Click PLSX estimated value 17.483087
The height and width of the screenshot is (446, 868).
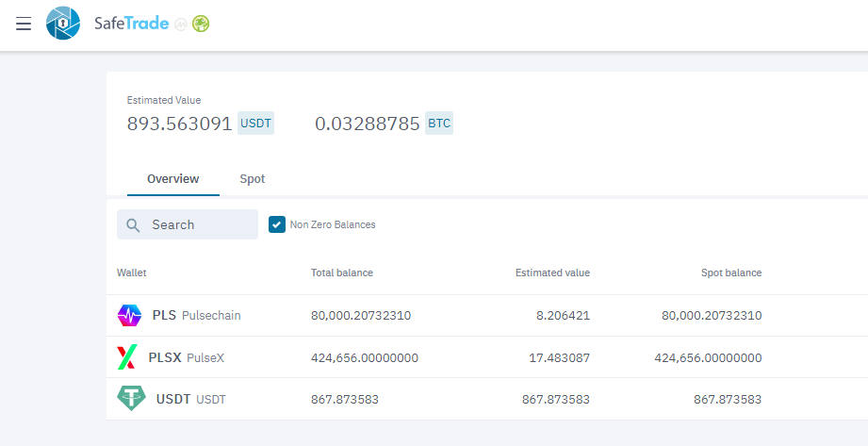560,357
